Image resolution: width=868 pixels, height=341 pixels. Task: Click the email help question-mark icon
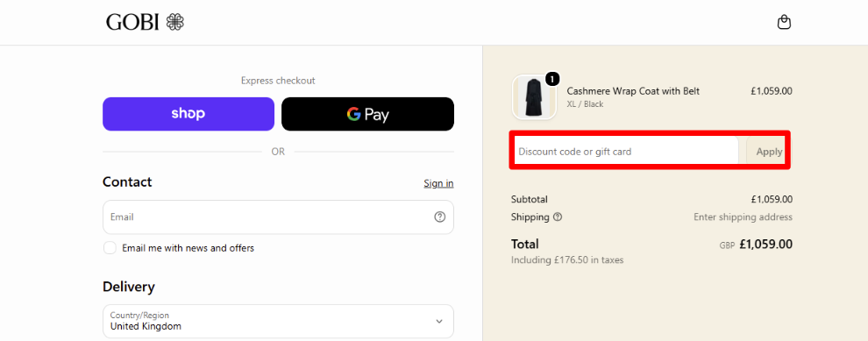point(439,217)
